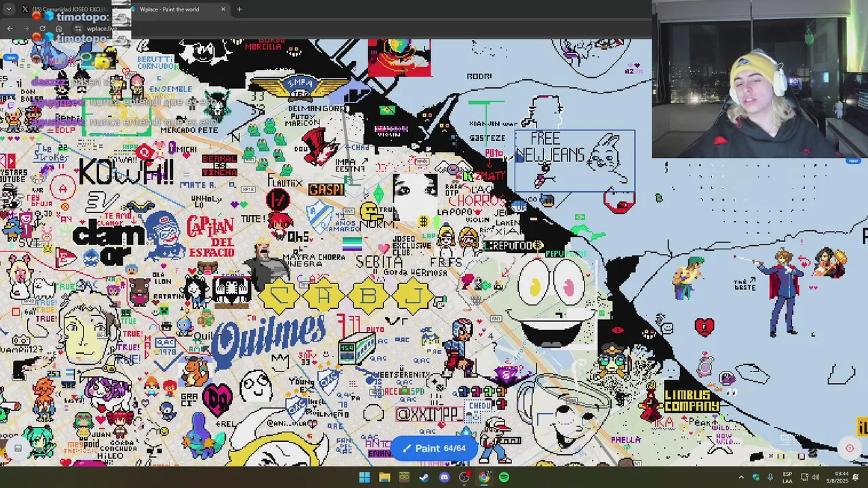Open the 03:44 clock and calendar
Viewport: 868px width, 488px height.
click(x=837, y=477)
